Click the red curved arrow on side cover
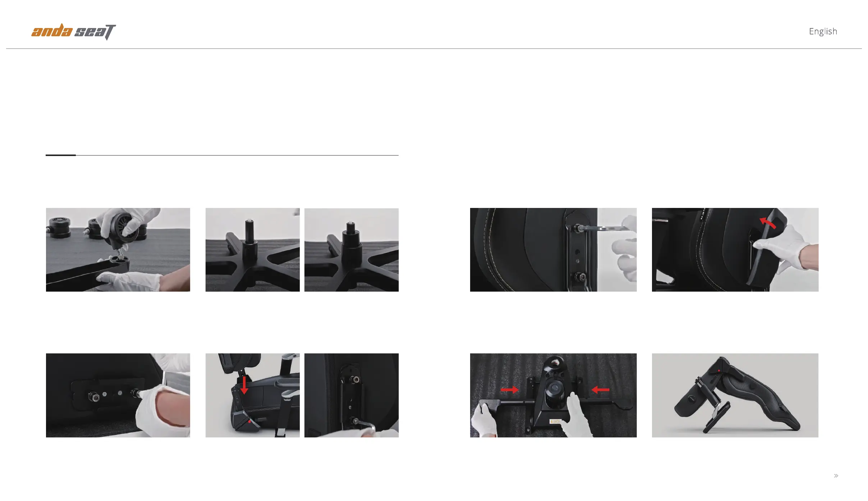The width and height of the screenshot is (868, 501). [767, 223]
